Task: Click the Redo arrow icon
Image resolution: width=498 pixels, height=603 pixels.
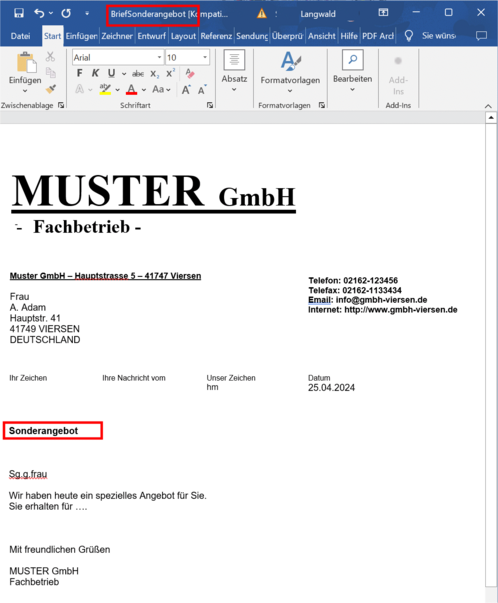Action: tap(66, 13)
